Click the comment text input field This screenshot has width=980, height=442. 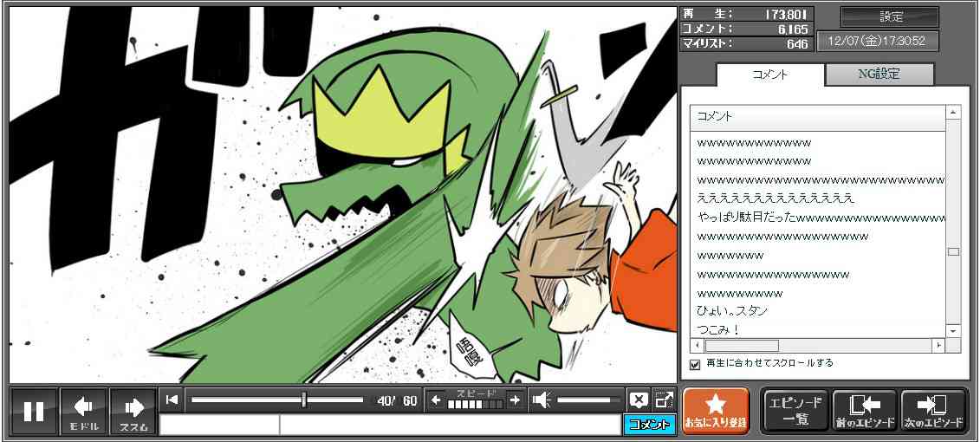click(x=449, y=425)
